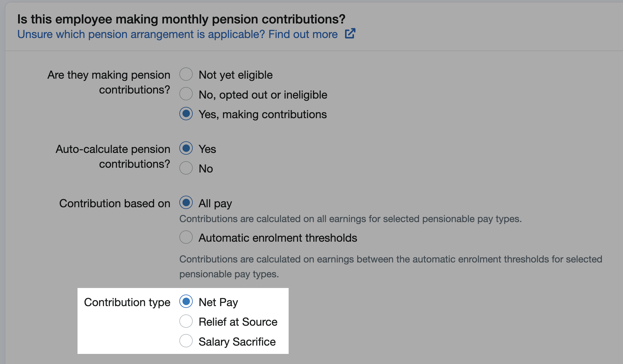Disable auto-calculate pension contributions

[x=186, y=168]
